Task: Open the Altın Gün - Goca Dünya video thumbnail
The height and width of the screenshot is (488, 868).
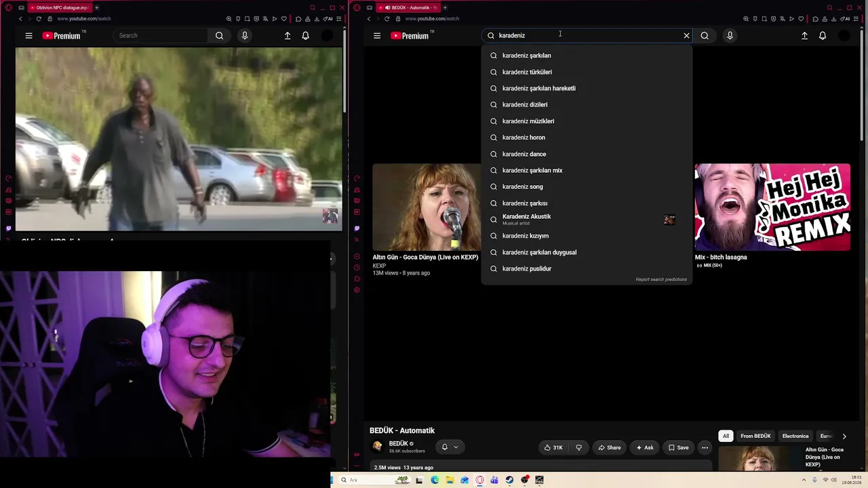Action: tap(427, 207)
